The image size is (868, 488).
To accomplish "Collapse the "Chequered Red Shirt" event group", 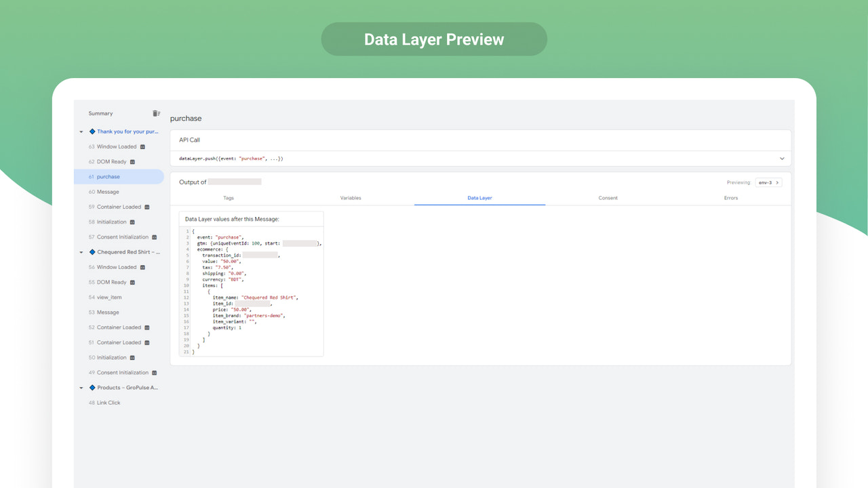I will (x=81, y=251).
